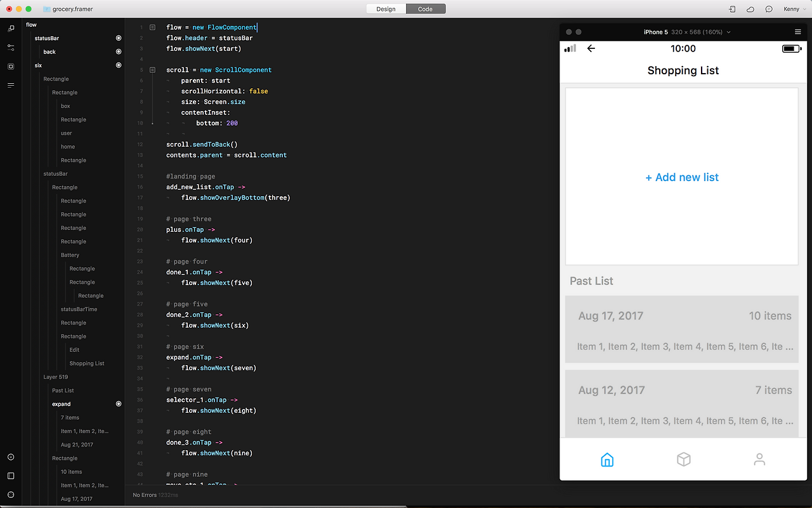812x508 pixels.
Task: Toggle the target marker on statusBar layer
Action: (x=119, y=38)
